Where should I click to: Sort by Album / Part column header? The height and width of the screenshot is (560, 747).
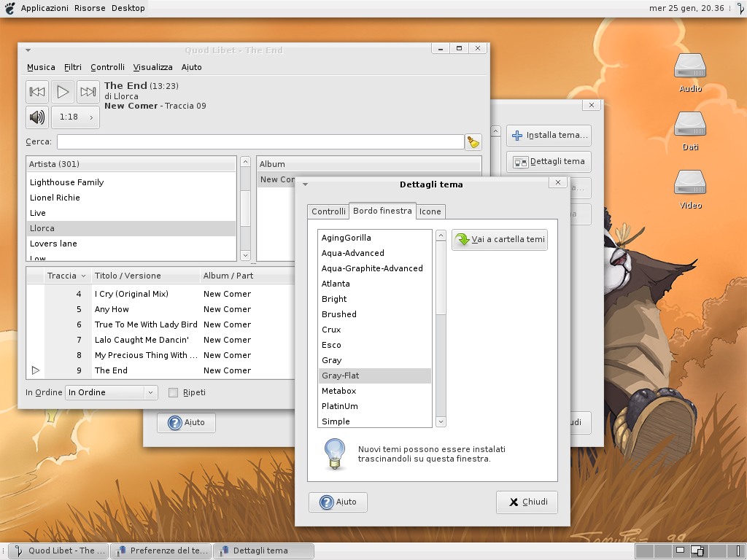(x=248, y=276)
